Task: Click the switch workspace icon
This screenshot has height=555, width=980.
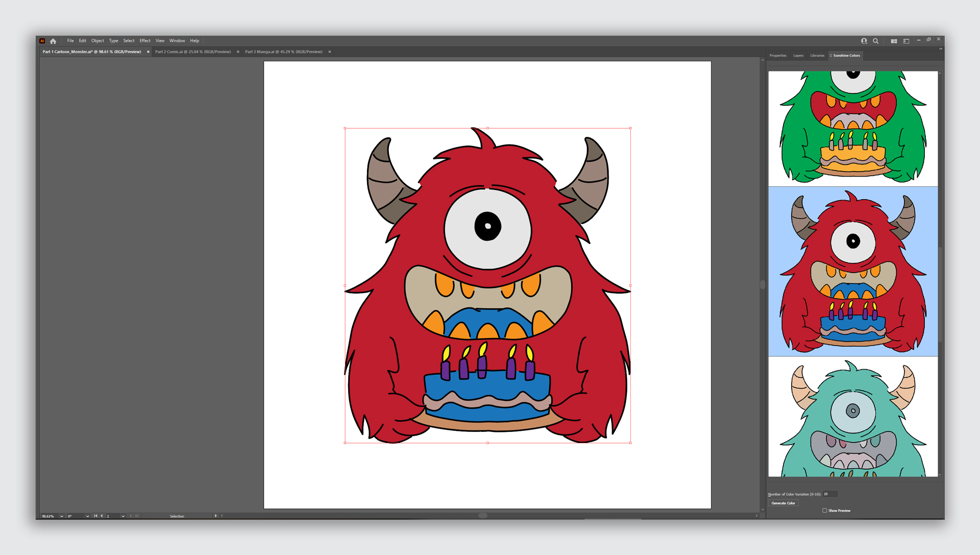Action: tap(906, 41)
